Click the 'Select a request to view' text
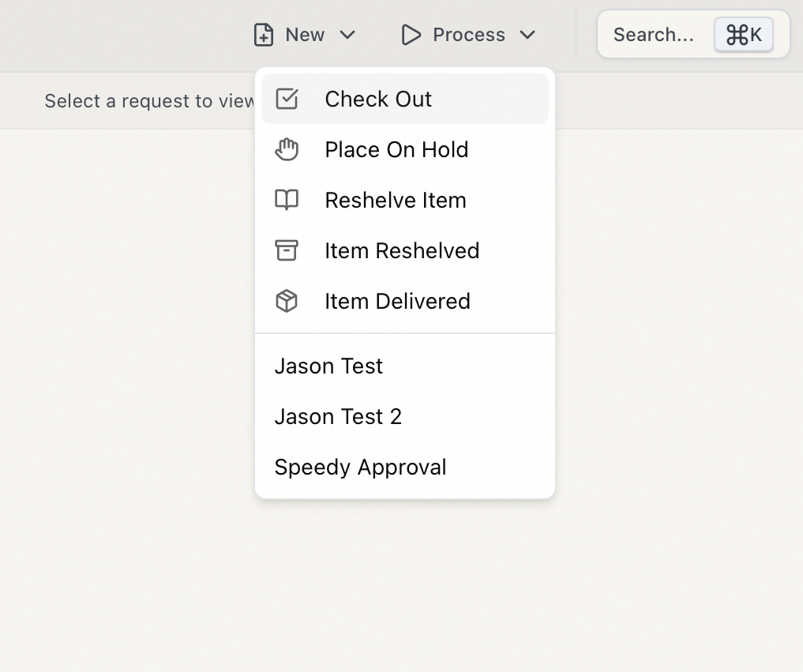Screen dimensions: 803x672 [x=149, y=101]
